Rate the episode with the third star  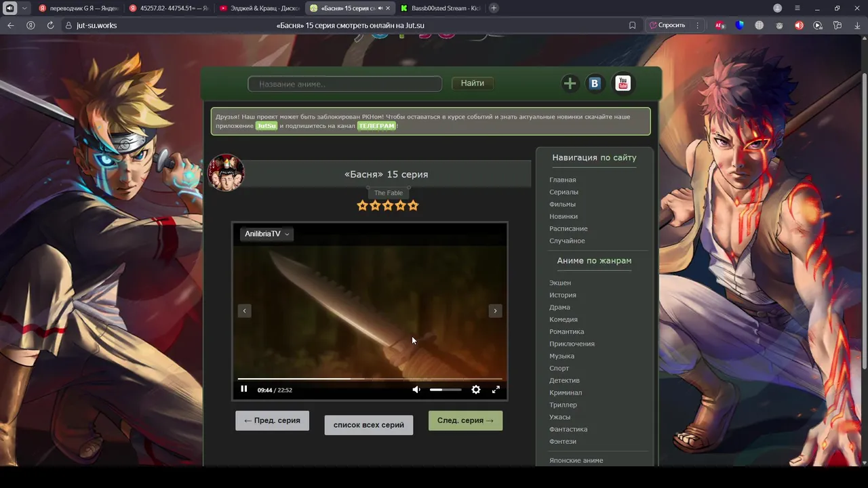tap(388, 205)
